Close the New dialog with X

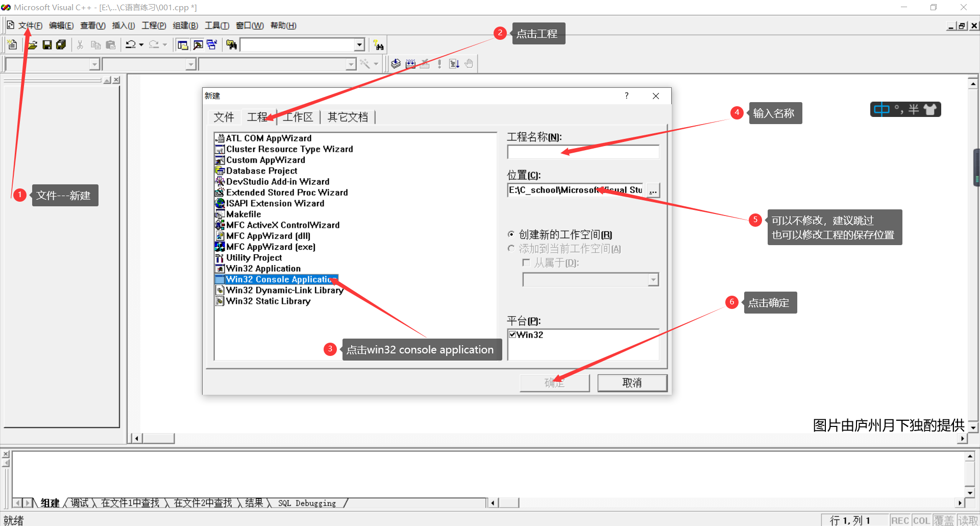coord(656,95)
